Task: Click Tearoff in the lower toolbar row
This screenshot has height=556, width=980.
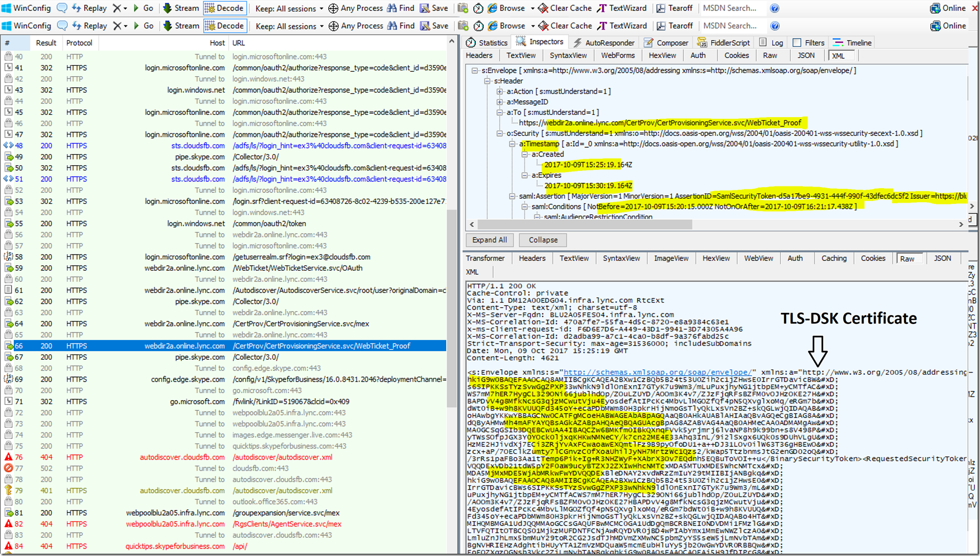Action: point(674,26)
